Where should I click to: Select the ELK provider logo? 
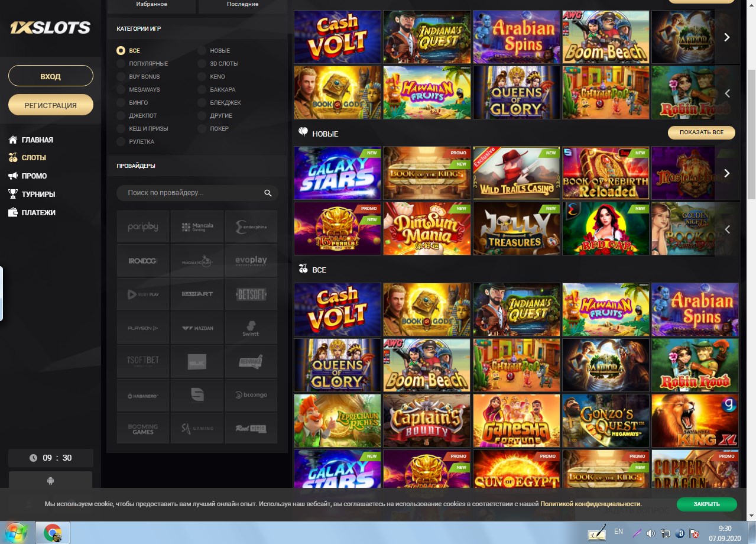coord(197,362)
